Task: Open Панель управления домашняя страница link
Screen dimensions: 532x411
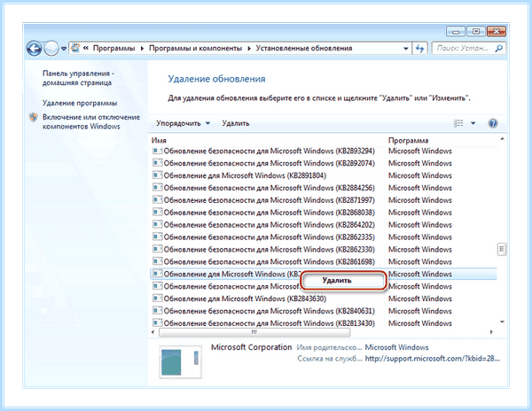Action: pos(78,78)
